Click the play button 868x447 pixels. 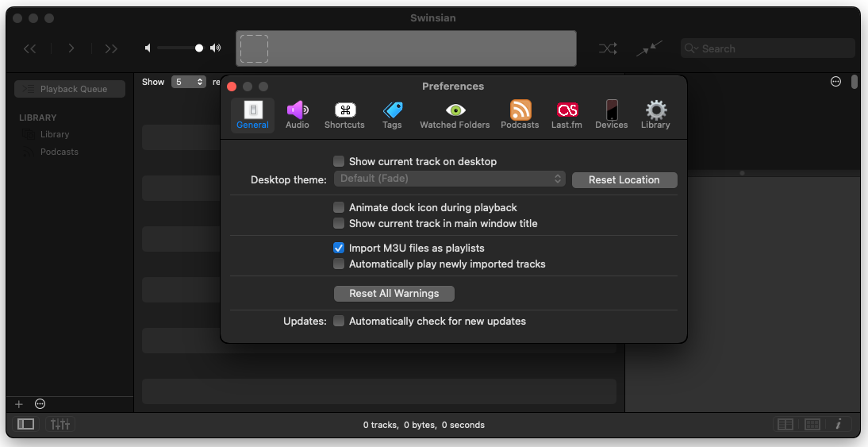point(71,48)
